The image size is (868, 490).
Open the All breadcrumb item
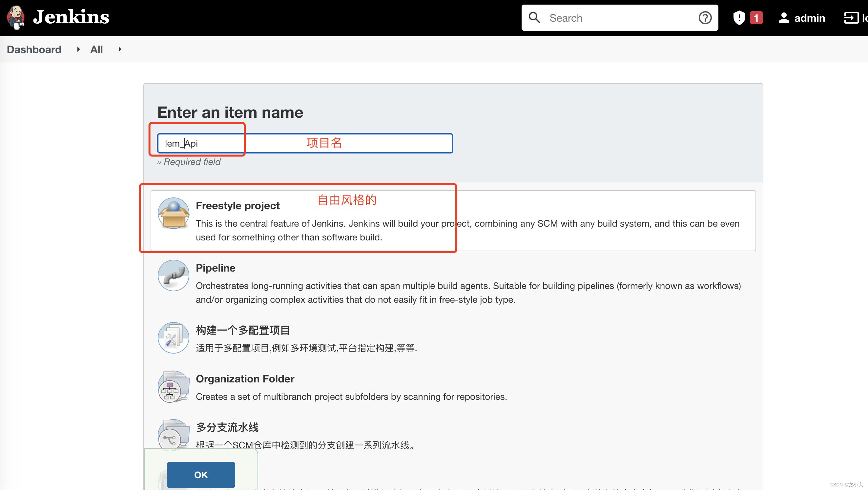[96, 49]
